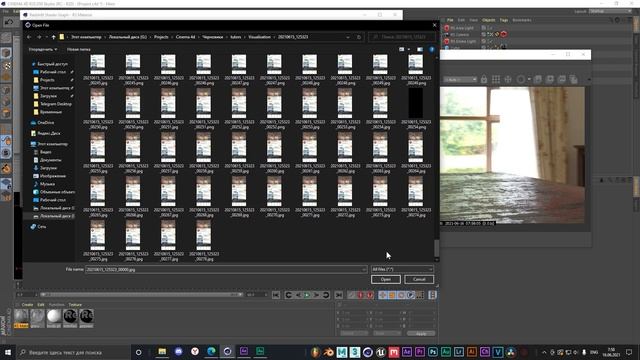Open the dialog help icon
Screen dimensions: 640x360
pyautogui.click(x=431, y=49)
